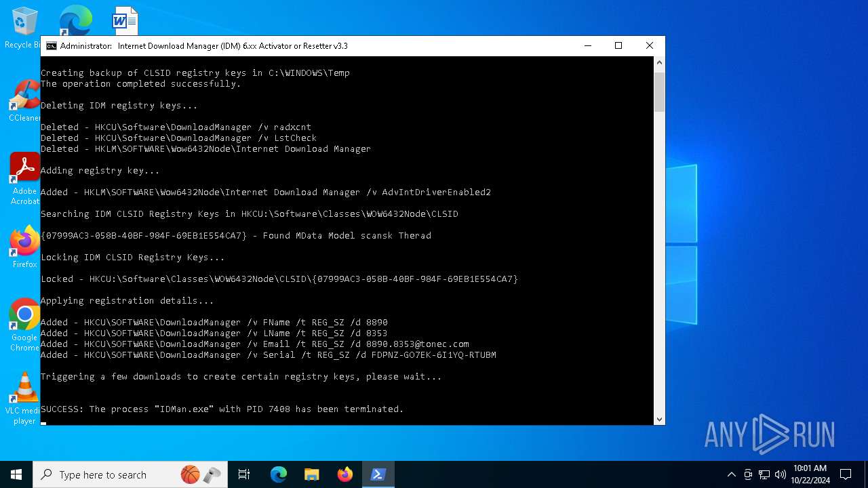Click the Serial value FDPNZ-GO7EK-6I1YQ-RTUBM
This screenshot has height=488, width=868.
pos(433,354)
